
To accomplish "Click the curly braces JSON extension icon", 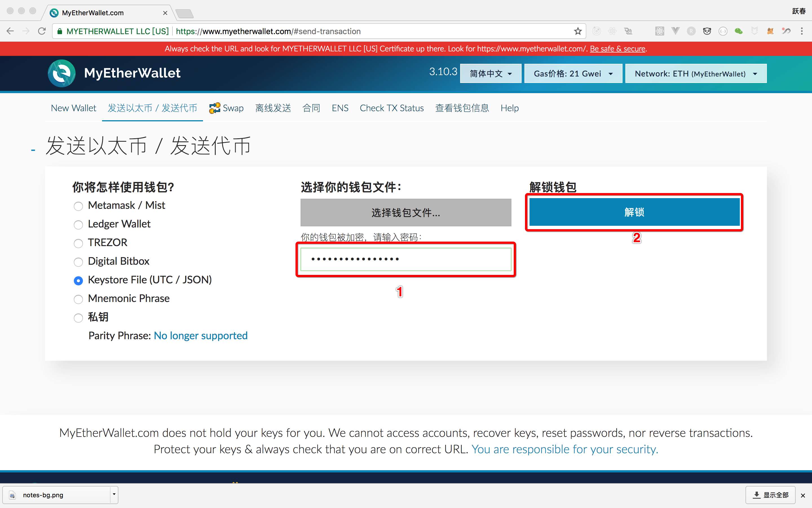I will pyautogui.click(x=723, y=31).
